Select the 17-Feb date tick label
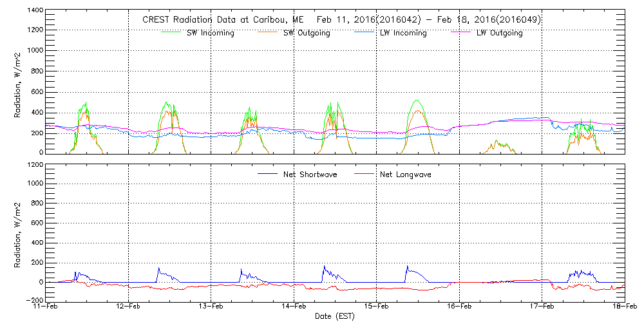 click(542, 307)
